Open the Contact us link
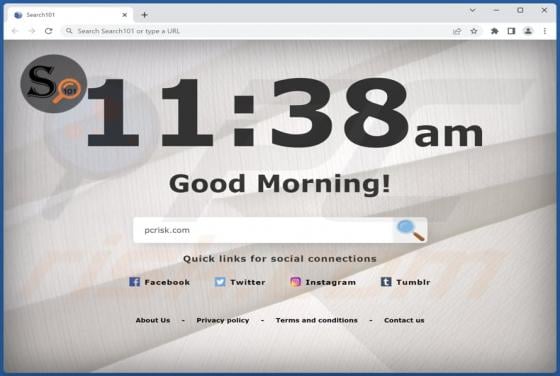560x376 pixels. coord(404,320)
